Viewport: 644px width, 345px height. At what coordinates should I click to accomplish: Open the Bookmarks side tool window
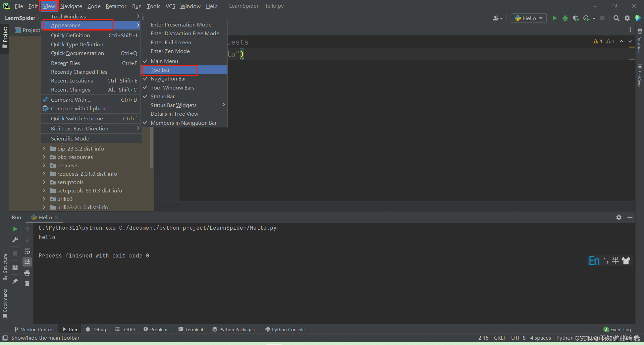click(x=5, y=304)
